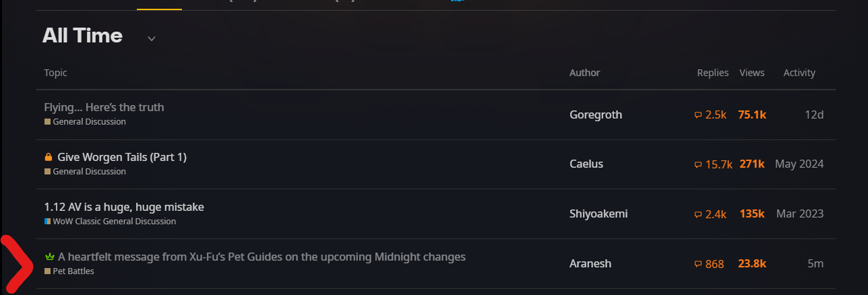Click the May 2024 activity date
Viewport: 868px width, 295px height.
[799, 164]
